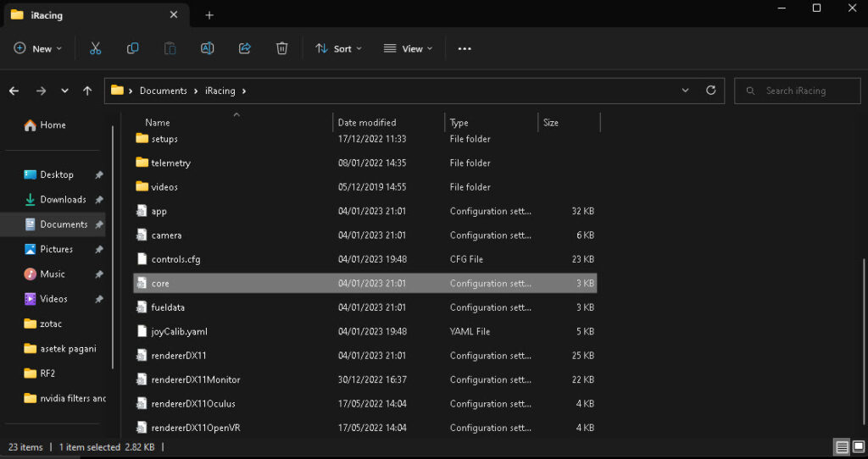Refresh the iRacing folder view
The image size is (868, 459).
coord(711,90)
